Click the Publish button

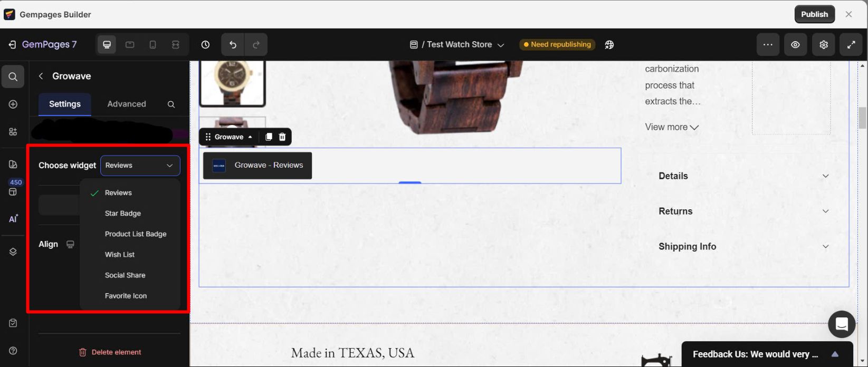[814, 14]
